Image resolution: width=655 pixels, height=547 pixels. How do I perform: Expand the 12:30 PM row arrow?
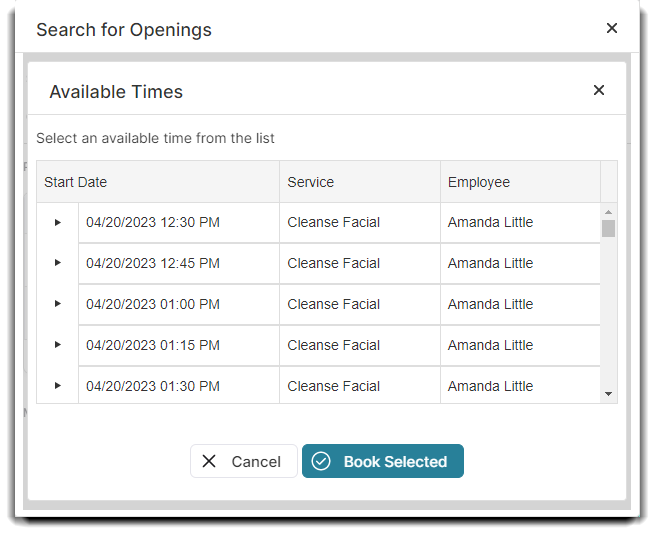pyautogui.click(x=57, y=222)
